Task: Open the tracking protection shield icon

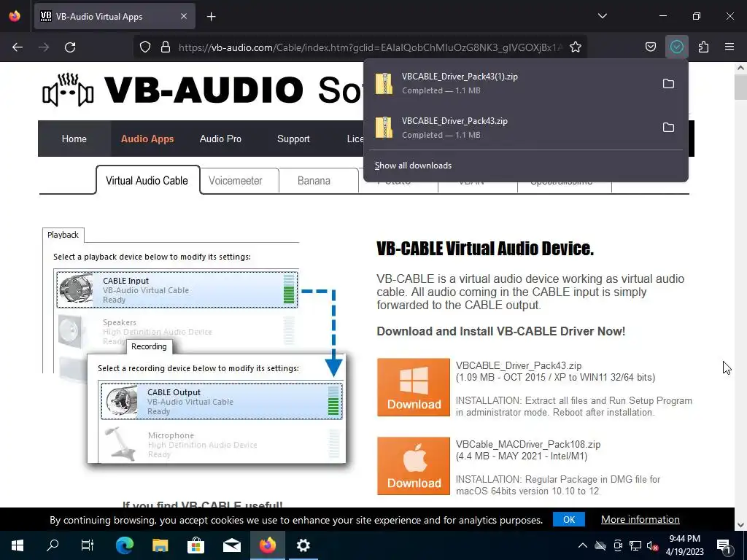Action: pyautogui.click(x=145, y=47)
